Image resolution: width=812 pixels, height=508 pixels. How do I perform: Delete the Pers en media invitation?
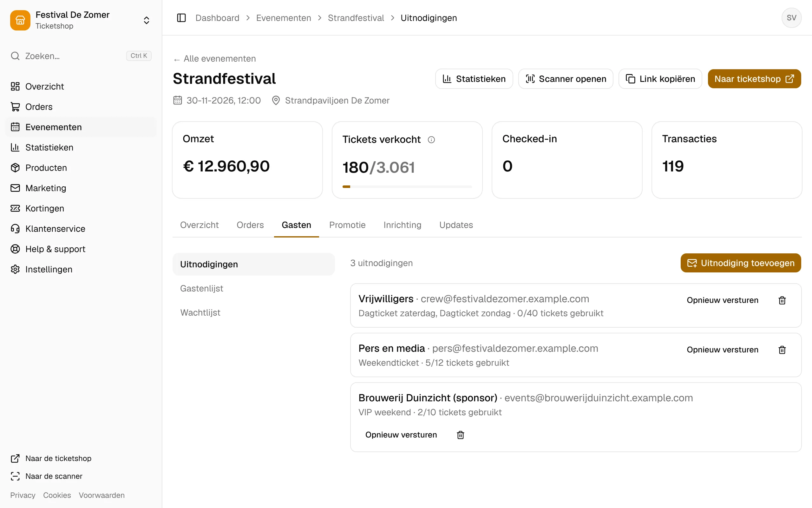click(782, 350)
